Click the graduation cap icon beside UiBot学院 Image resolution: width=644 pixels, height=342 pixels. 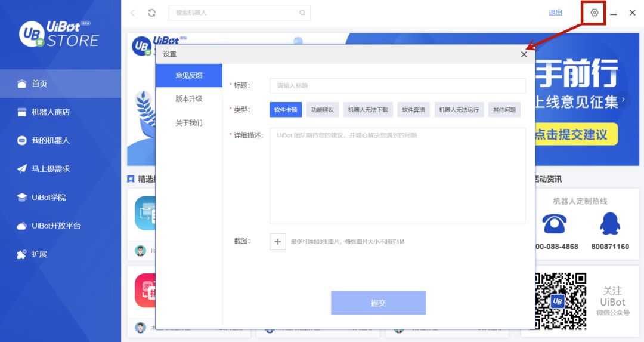coord(22,198)
